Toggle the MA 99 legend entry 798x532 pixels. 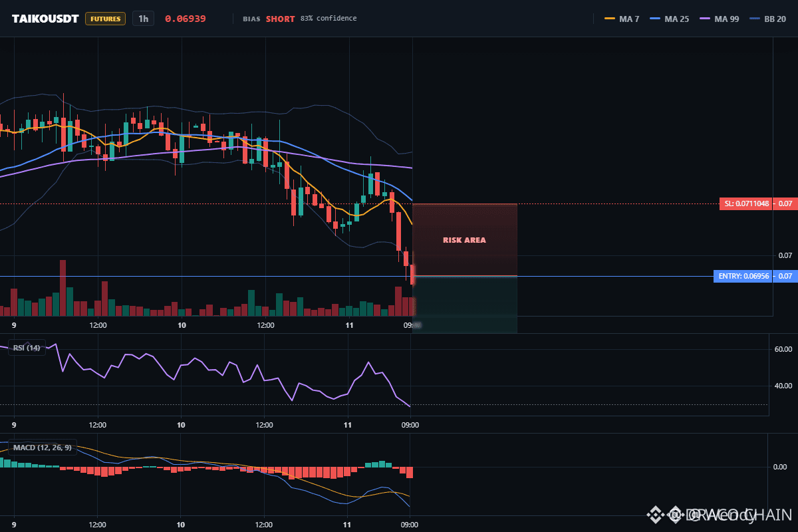(720, 19)
